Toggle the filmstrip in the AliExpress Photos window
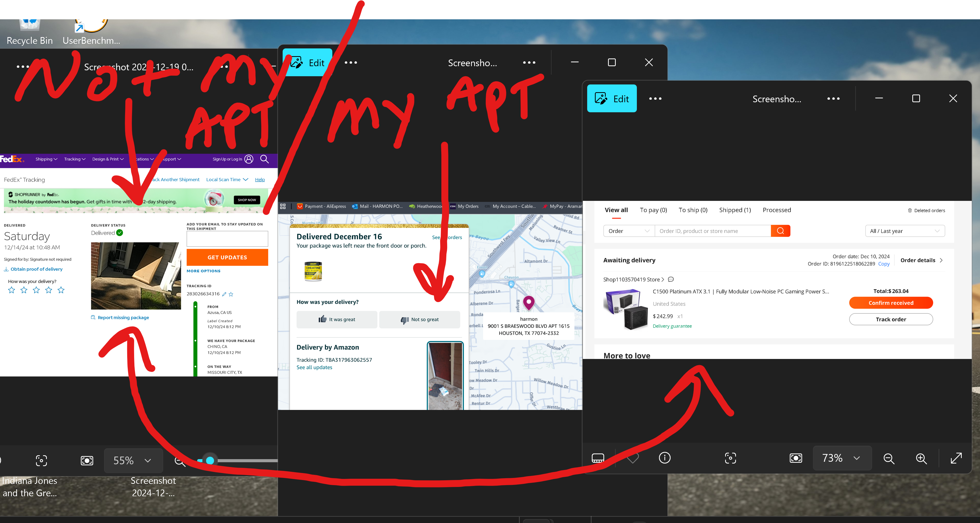This screenshot has width=980, height=523. click(598, 458)
